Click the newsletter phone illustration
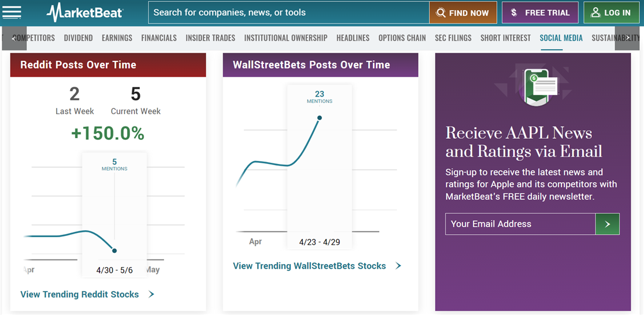Viewport: 644px width, 315px height. click(537, 87)
